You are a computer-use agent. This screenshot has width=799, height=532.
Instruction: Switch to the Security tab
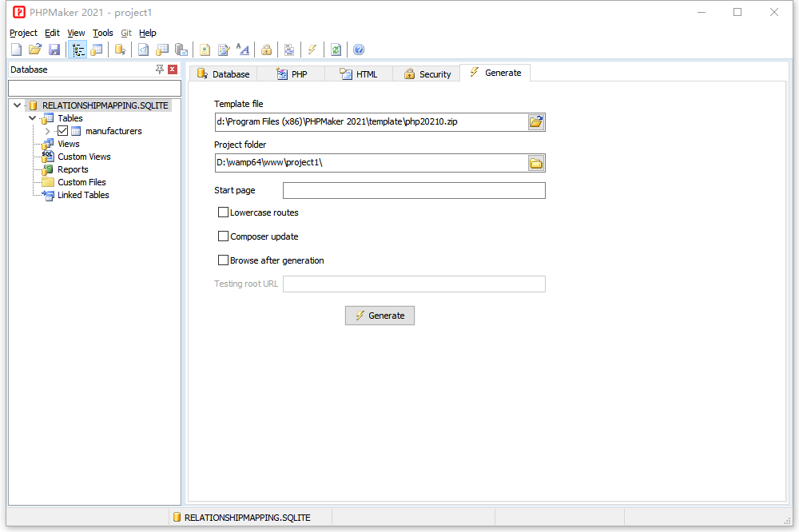coord(427,73)
